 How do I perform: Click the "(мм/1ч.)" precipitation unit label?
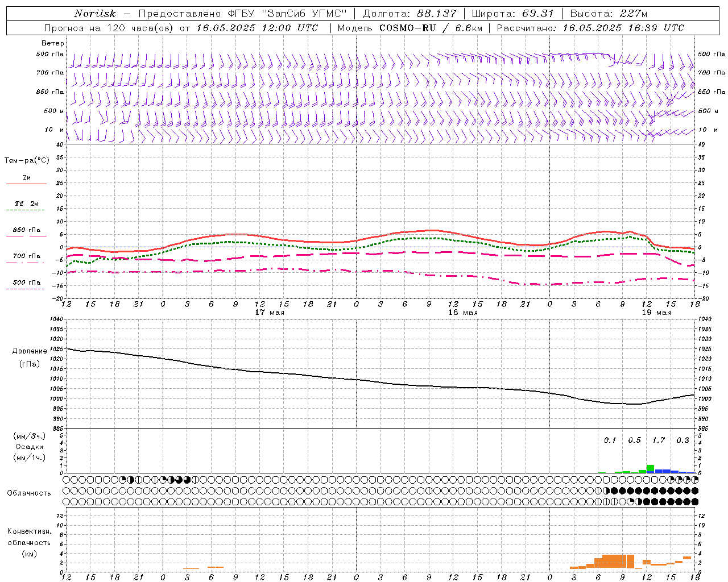point(30,458)
